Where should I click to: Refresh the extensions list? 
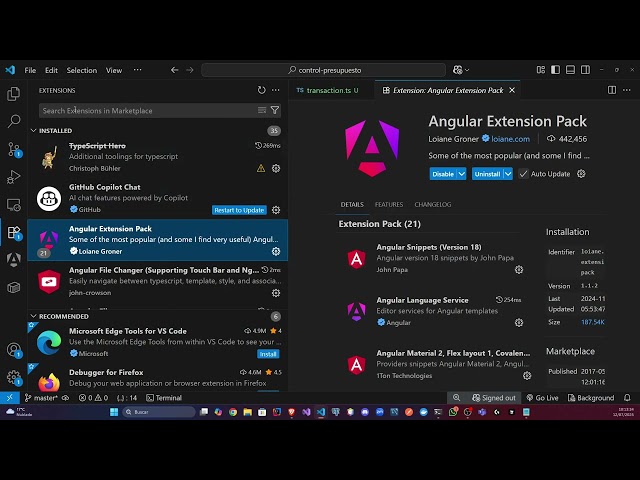(x=262, y=90)
